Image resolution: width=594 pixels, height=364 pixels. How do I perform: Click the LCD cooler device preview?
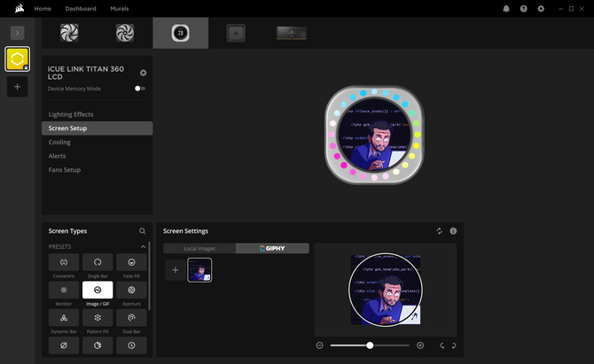374,135
